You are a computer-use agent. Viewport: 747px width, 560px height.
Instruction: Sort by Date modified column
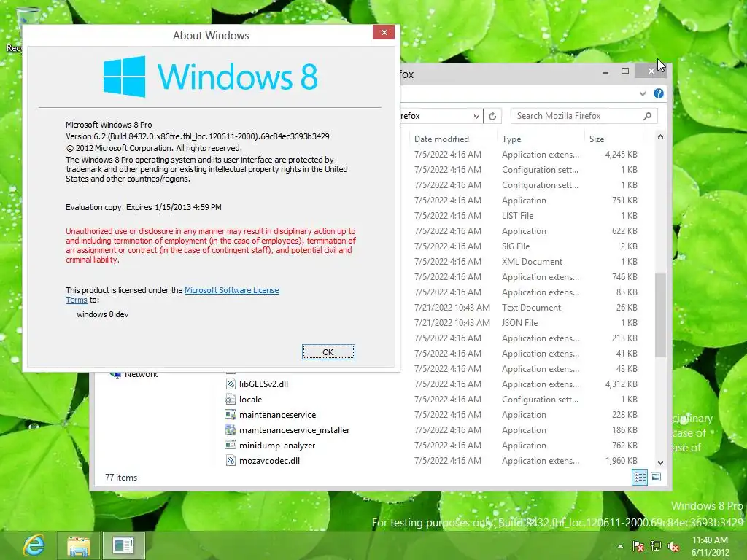[441, 139]
